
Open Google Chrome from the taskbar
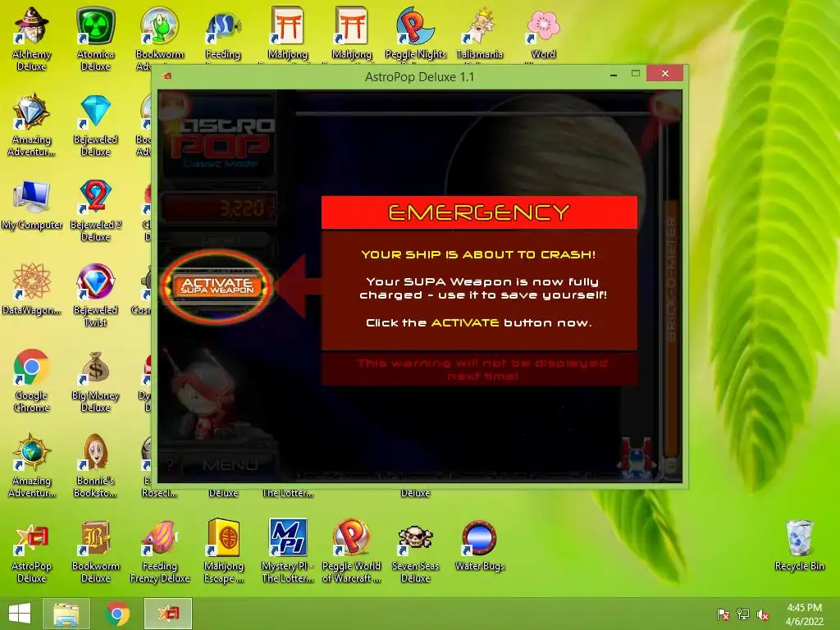pyautogui.click(x=118, y=614)
